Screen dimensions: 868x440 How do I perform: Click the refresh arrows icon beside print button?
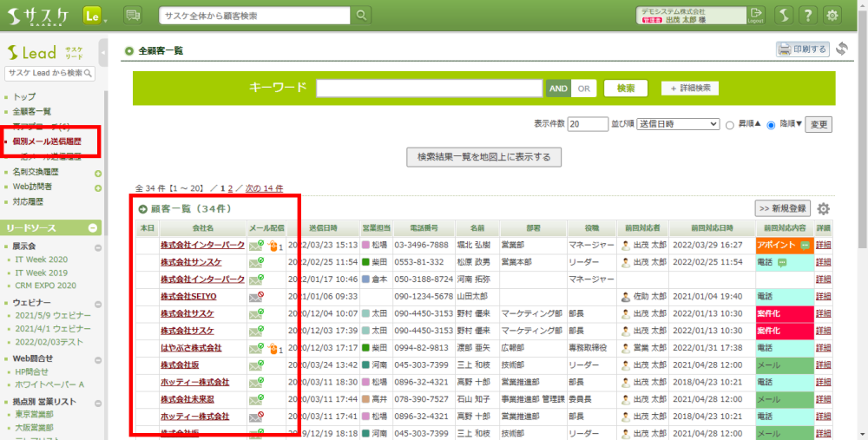coord(841,49)
